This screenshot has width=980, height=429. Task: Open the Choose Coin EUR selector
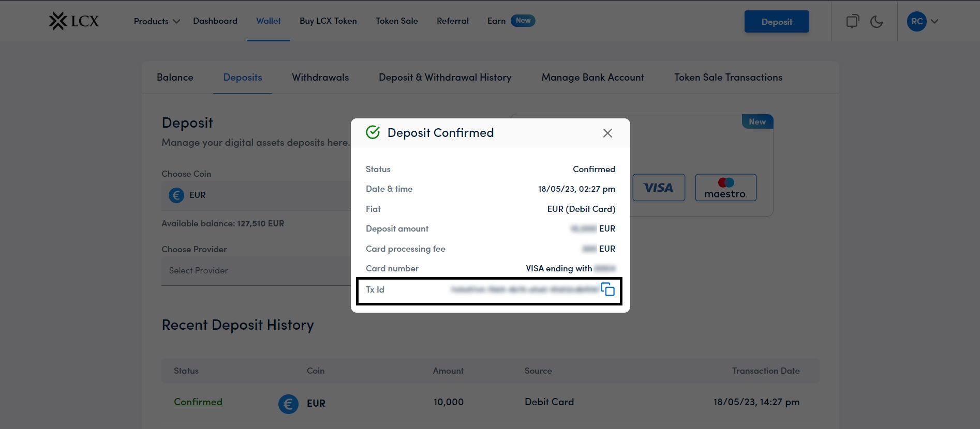256,195
